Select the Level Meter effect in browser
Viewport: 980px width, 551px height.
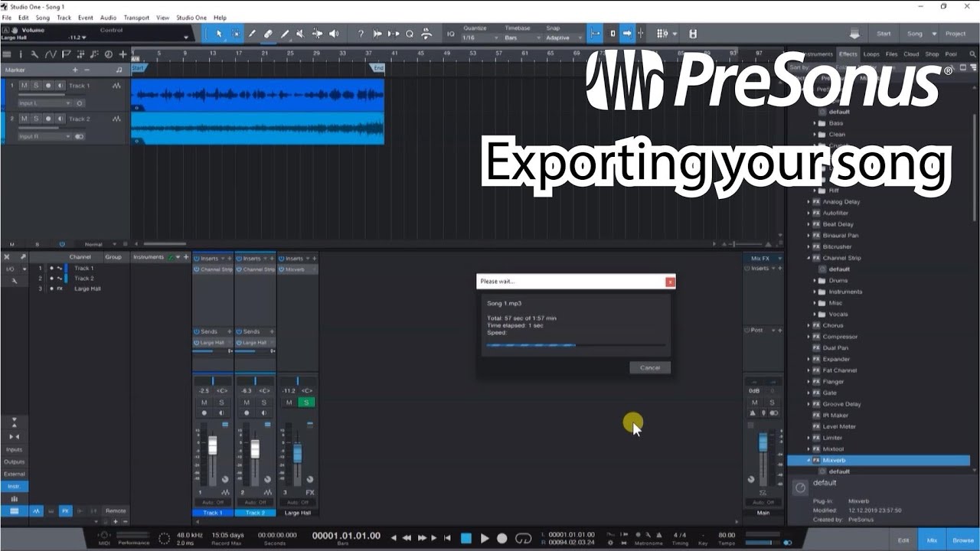tap(839, 426)
